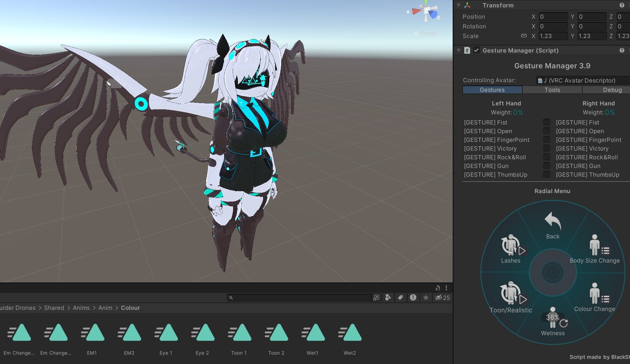
Task: Click the star icon to save the search
Action: (x=426, y=298)
